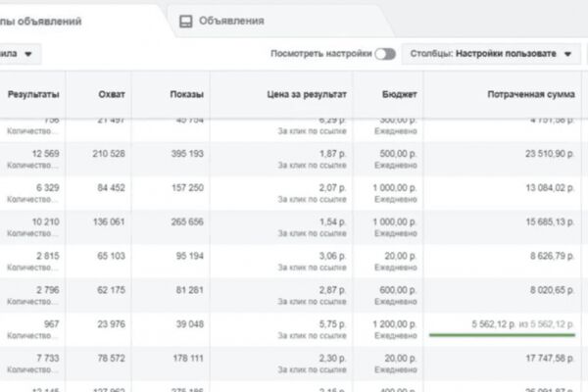Select the 2,07 р. cost per result

(333, 187)
